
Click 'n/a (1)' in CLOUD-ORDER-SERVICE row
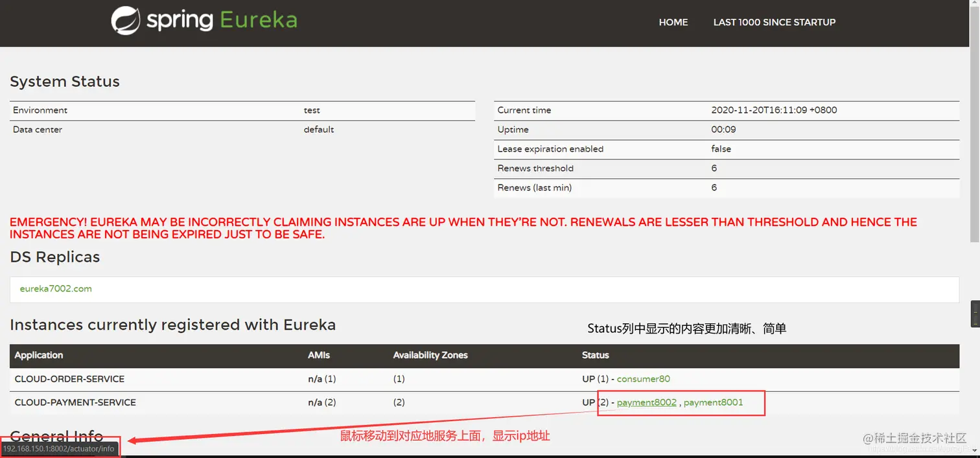pos(322,379)
